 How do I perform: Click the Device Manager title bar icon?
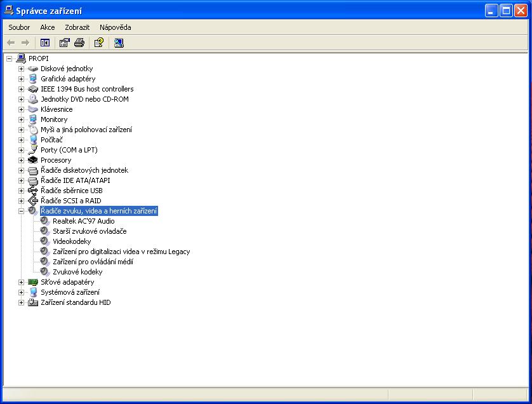(x=9, y=11)
